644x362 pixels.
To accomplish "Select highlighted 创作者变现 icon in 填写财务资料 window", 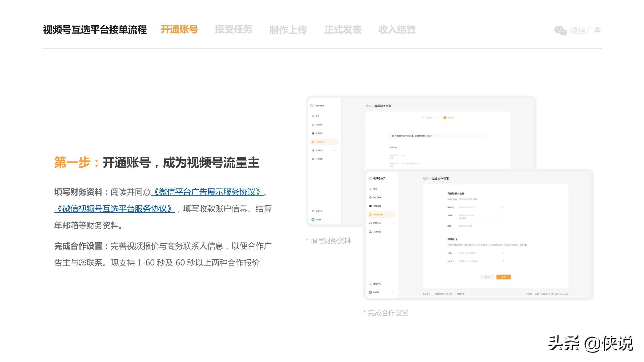I will (313, 142).
